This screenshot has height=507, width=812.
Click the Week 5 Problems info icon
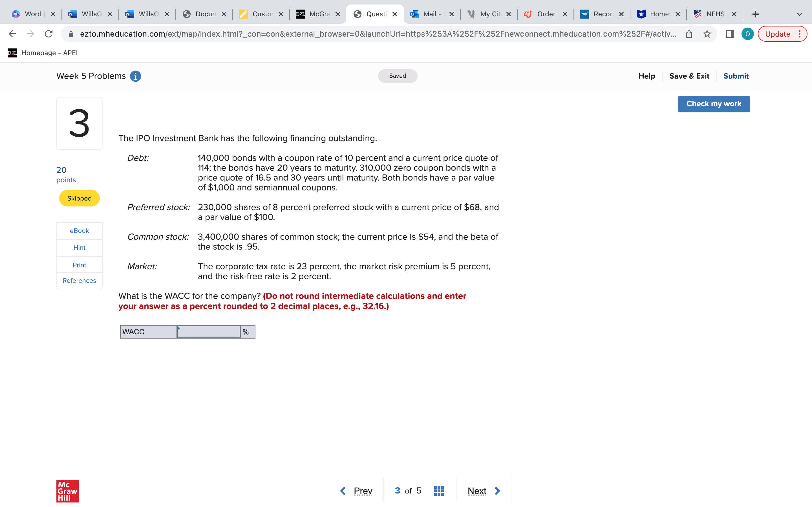[x=135, y=76]
